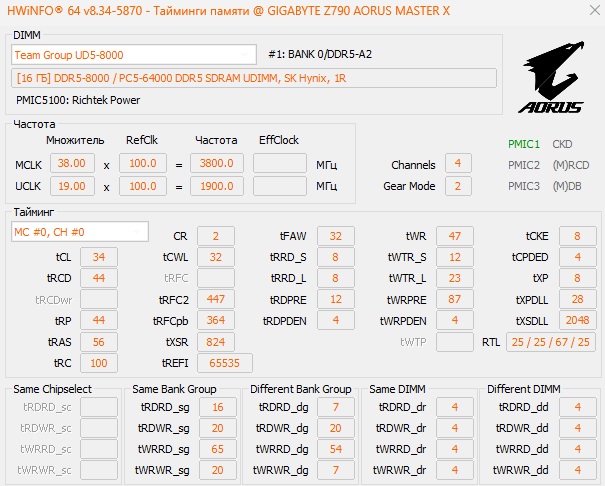The width and height of the screenshot is (605, 486).
Task: Open the Team Group UD5-8000 DIMM dropdown
Action: click(134, 55)
